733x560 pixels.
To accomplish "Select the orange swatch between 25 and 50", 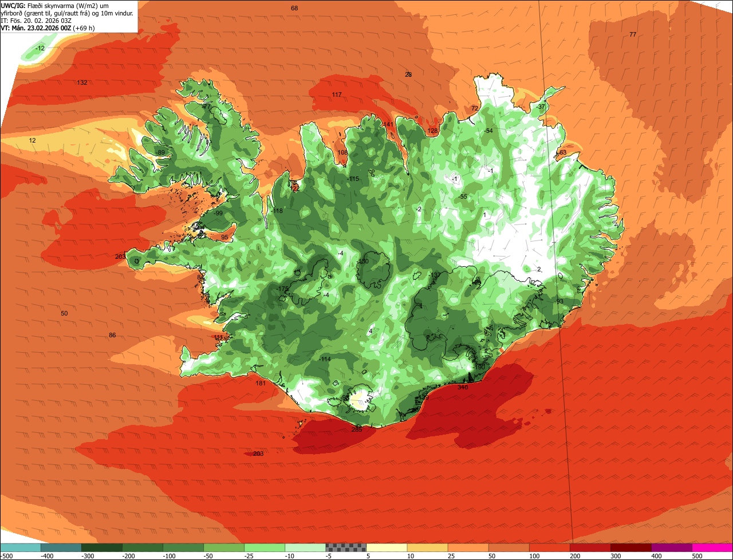I will pos(468,547).
